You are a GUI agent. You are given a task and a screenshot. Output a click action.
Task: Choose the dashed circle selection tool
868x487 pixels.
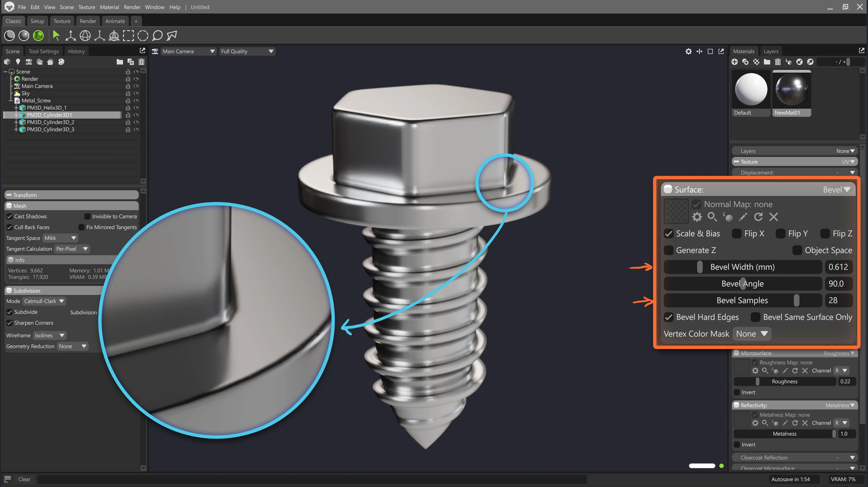click(143, 35)
